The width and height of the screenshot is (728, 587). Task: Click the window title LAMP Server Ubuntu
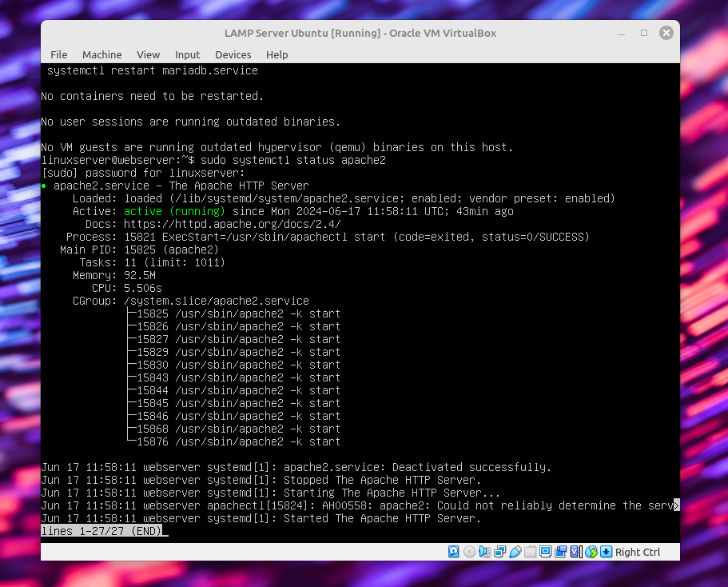pos(360,33)
